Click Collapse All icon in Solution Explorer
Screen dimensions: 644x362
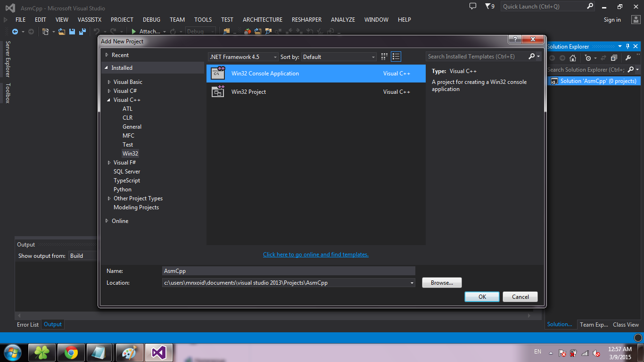[x=614, y=58]
